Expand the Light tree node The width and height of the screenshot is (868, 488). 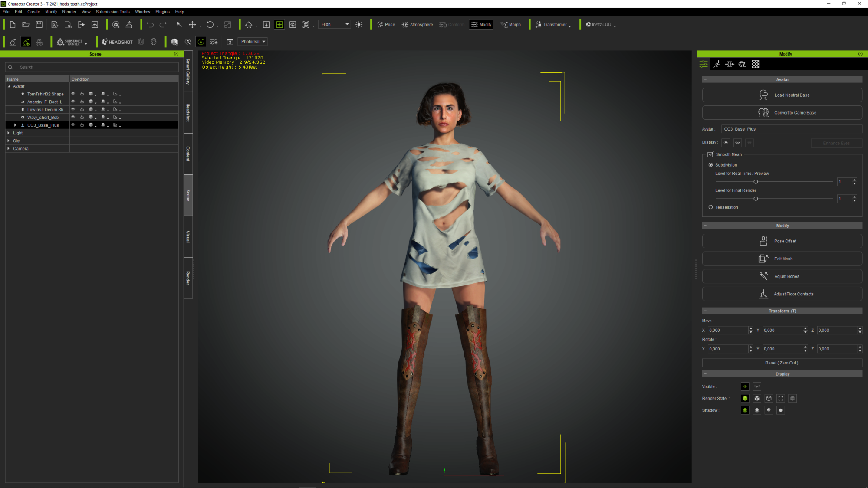point(9,133)
